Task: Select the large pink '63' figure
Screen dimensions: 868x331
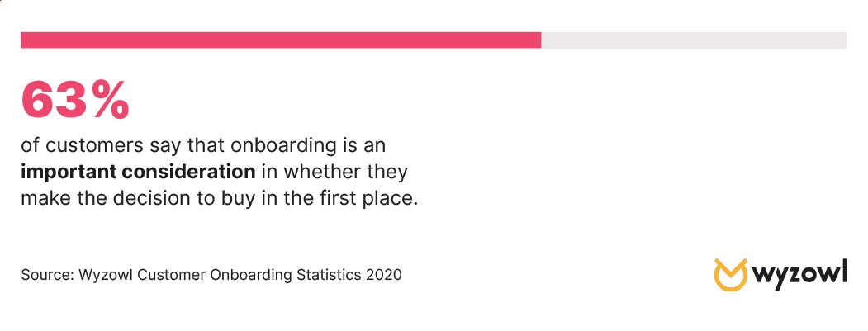Action: point(56,100)
